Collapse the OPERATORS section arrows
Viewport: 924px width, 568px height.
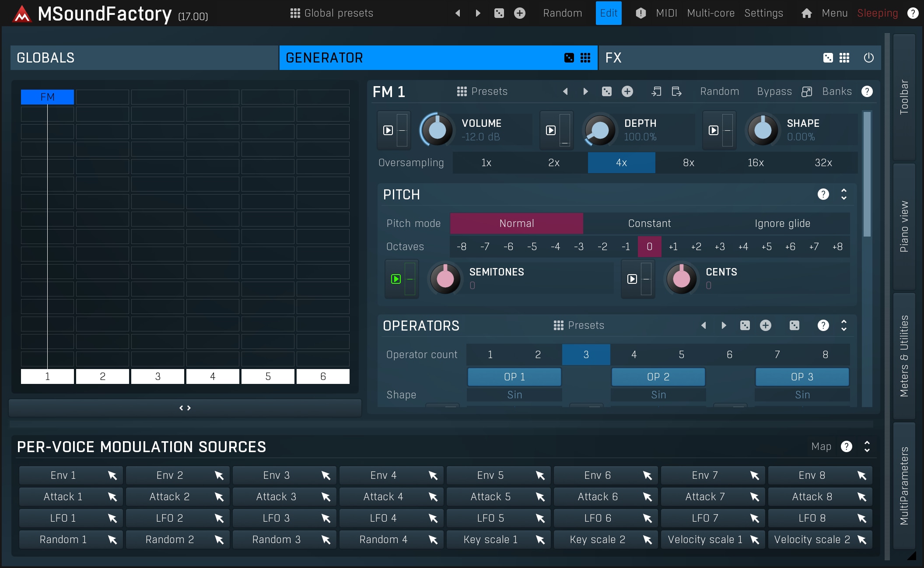click(843, 325)
